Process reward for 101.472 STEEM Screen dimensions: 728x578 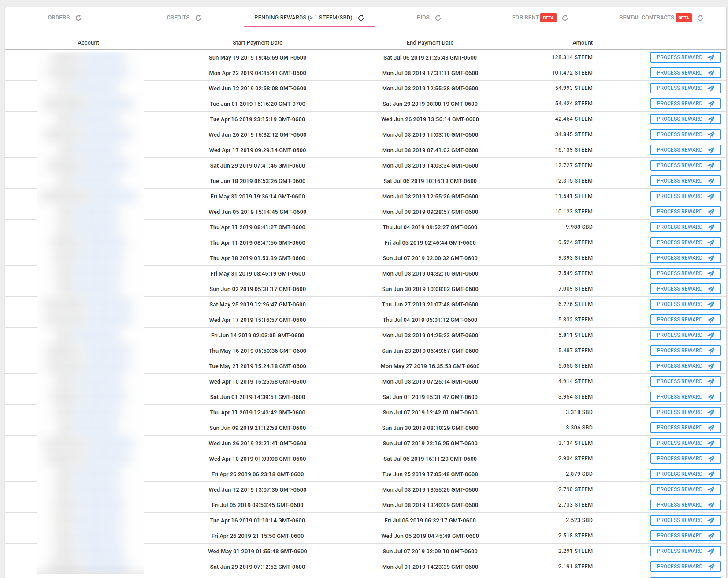click(685, 73)
